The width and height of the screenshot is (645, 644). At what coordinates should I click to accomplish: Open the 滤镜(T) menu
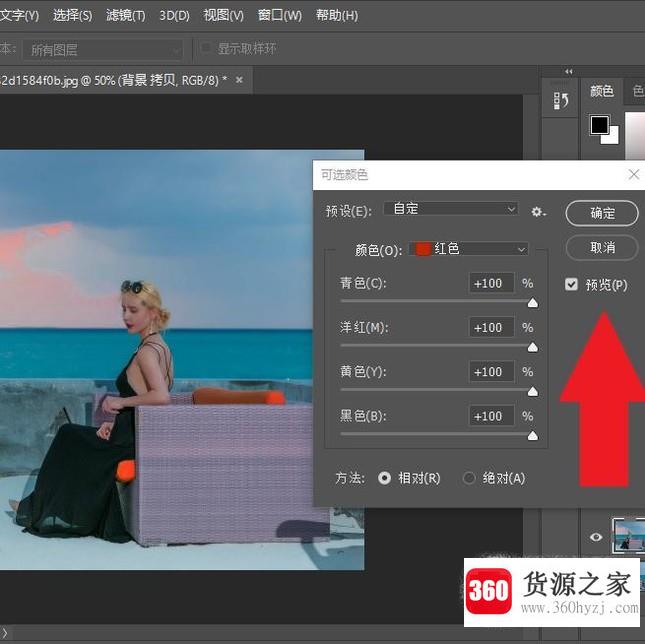pos(125,16)
